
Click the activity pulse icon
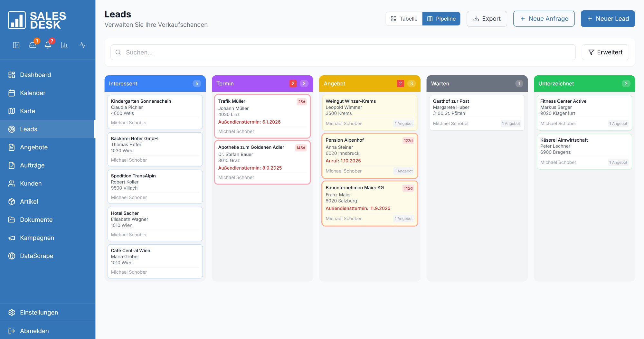[82, 45]
